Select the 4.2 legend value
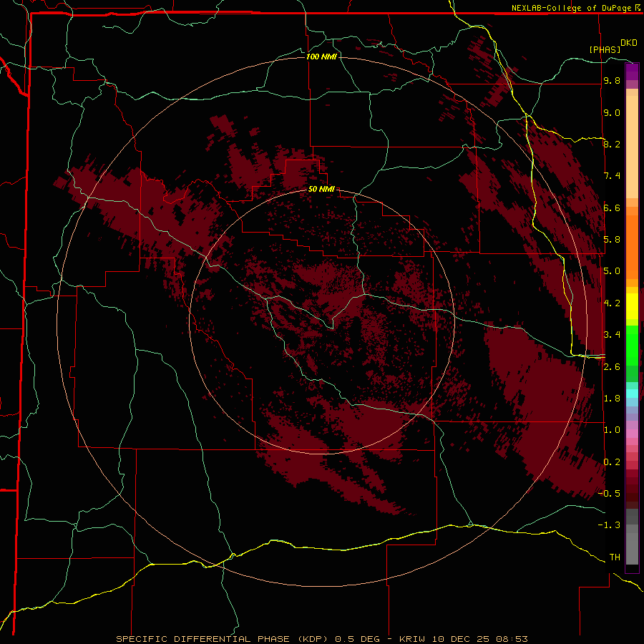Image resolution: width=644 pixels, height=644 pixels. (x=612, y=303)
